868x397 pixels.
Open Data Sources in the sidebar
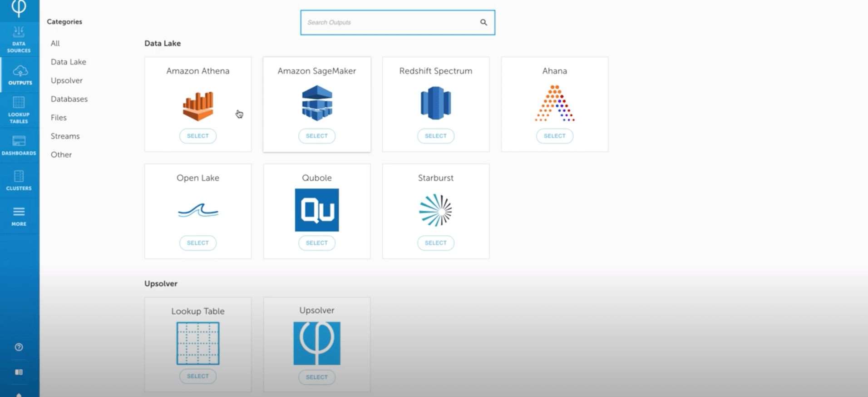coord(19,39)
